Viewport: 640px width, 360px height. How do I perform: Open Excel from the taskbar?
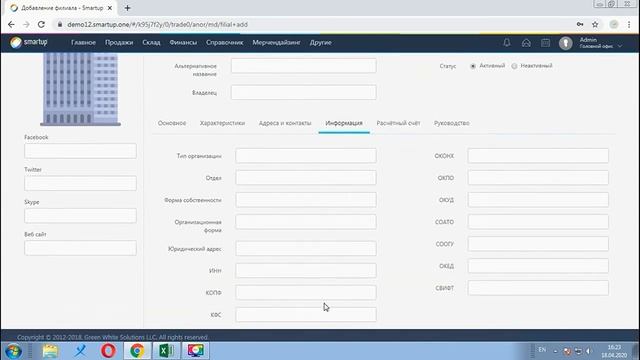click(166, 351)
